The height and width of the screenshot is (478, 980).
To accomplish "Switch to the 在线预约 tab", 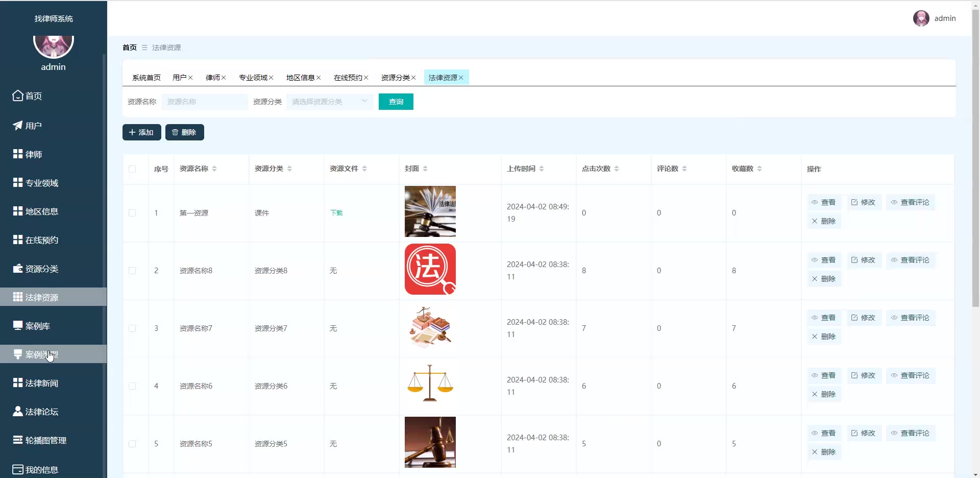I will pos(348,78).
